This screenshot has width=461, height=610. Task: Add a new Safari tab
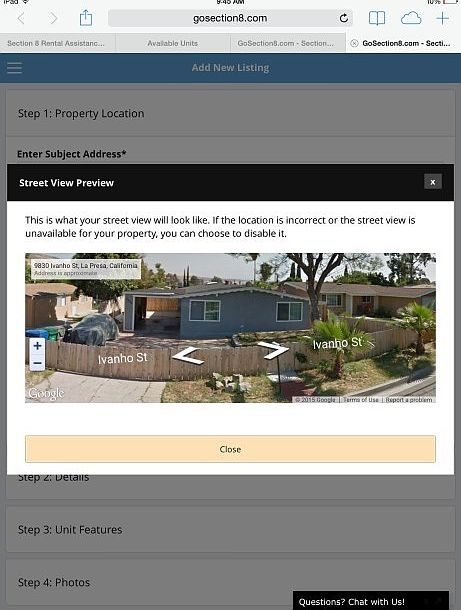(443, 18)
